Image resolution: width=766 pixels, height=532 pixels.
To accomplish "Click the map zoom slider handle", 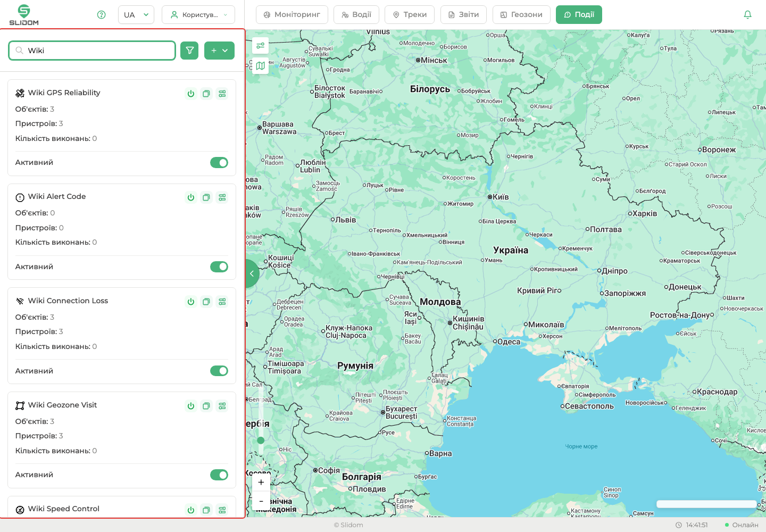I will [x=261, y=440].
